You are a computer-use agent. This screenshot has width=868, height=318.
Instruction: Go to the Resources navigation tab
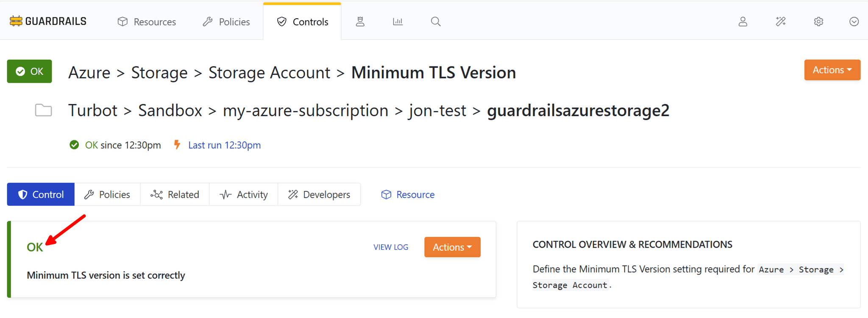pyautogui.click(x=147, y=22)
